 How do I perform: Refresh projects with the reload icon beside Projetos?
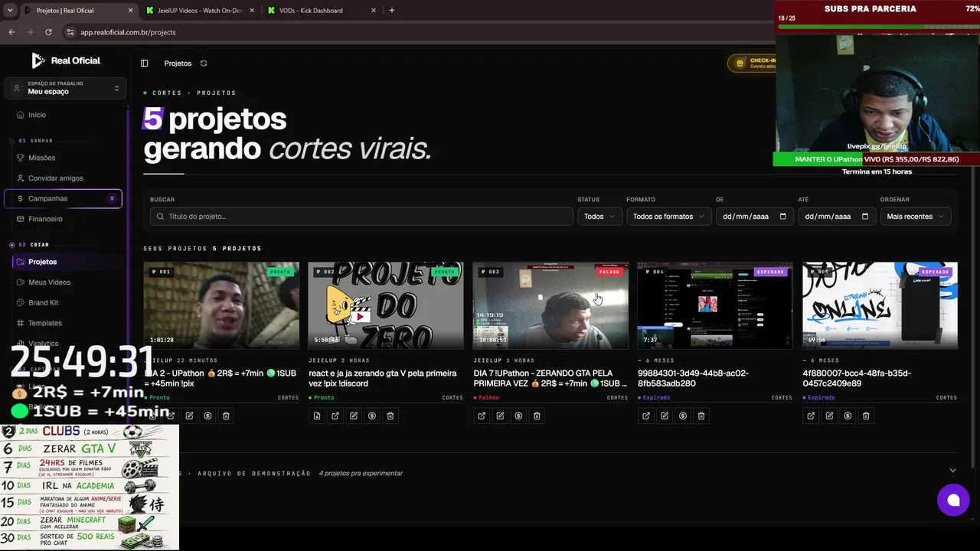click(x=204, y=64)
